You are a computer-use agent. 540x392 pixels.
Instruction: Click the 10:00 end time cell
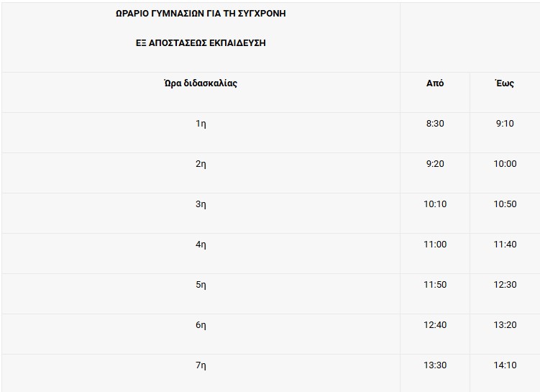tap(505, 164)
